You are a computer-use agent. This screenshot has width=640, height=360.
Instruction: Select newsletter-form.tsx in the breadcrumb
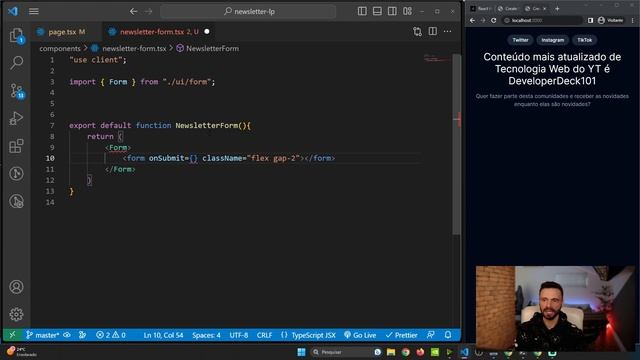134,48
